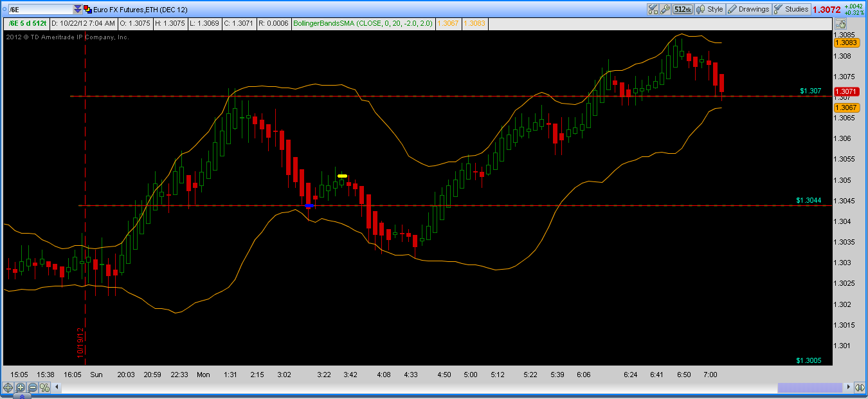Click the 1.3083 upper band price bubble
The width and height of the screenshot is (868, 399).
point(846,42)
